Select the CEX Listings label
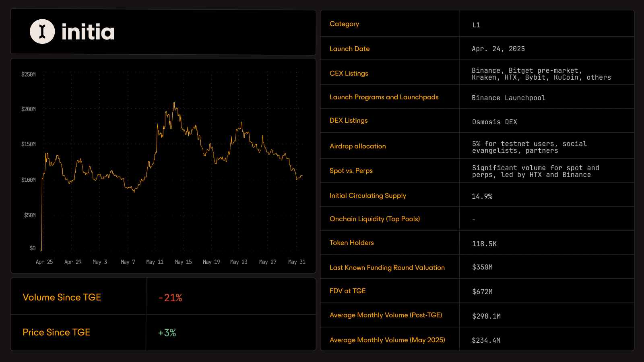Viewport: 644px width, 362px height. (x=349, y=73)
